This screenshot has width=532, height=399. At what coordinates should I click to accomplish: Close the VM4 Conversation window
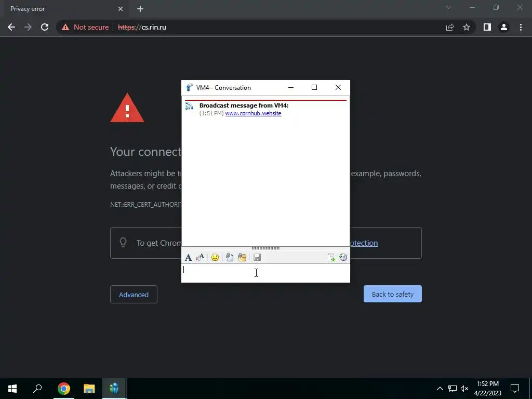click(x=338, y=87)
